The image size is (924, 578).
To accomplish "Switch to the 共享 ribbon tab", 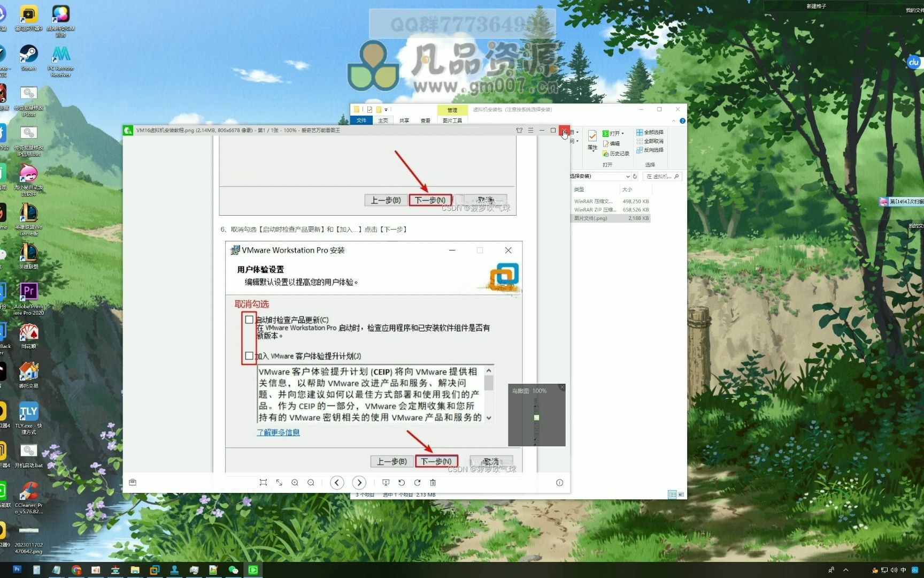I will point(404,120).
